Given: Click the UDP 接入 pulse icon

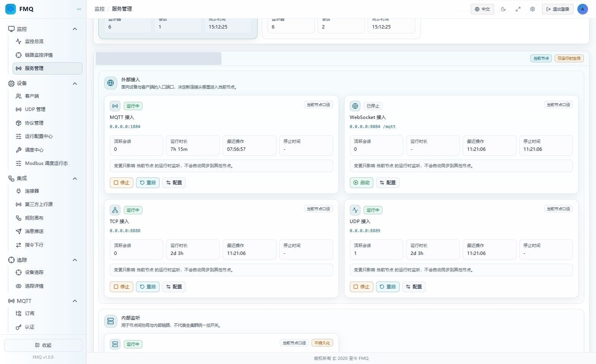Looking at the screenshot, I should 355,210.
